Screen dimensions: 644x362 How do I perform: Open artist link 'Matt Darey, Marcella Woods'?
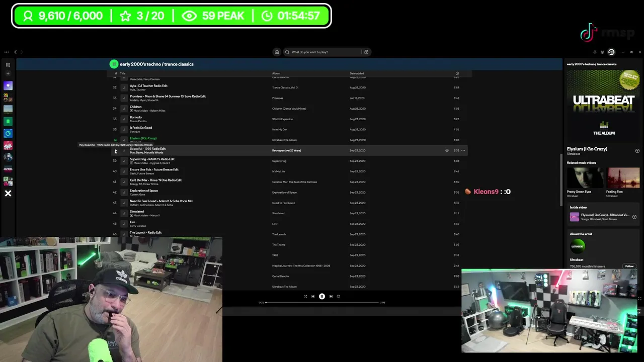pyautogui.click(x=146, y=153)
